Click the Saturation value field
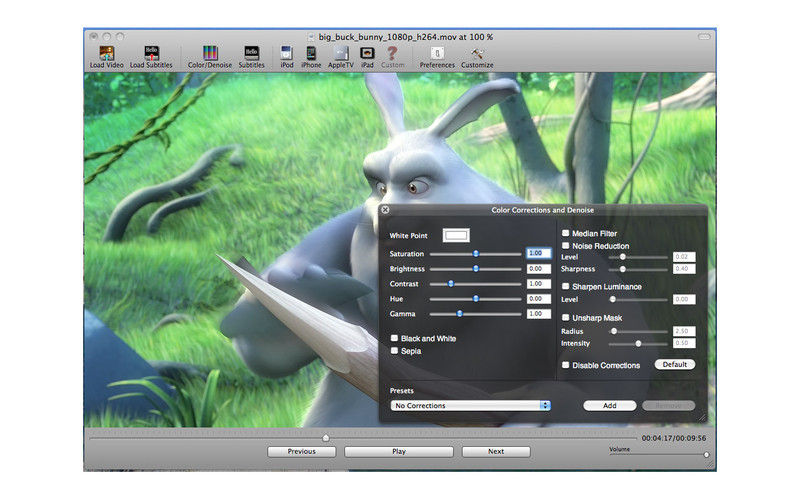 539,253
